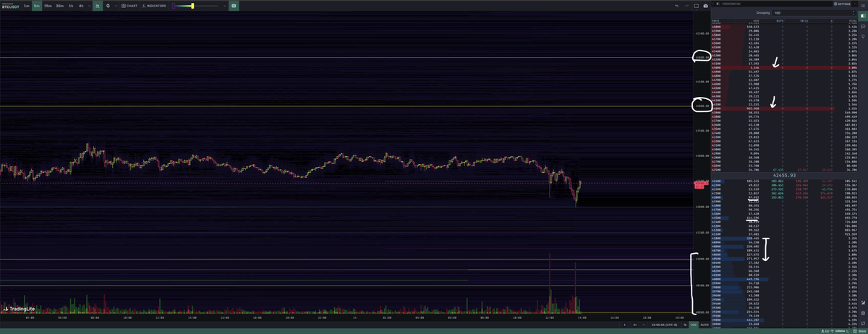Viewport: 868px width, 334px height.
Task: Undo the last chart action
Action: 677,6
